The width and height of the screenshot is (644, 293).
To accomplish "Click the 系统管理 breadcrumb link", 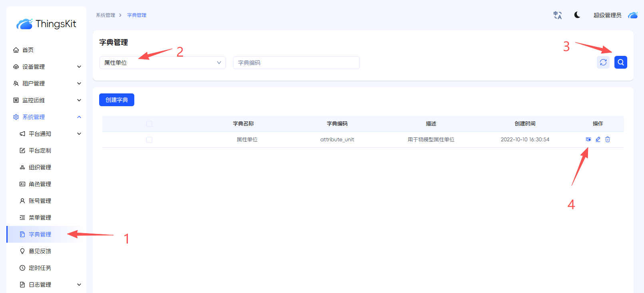I will (106, 15).
